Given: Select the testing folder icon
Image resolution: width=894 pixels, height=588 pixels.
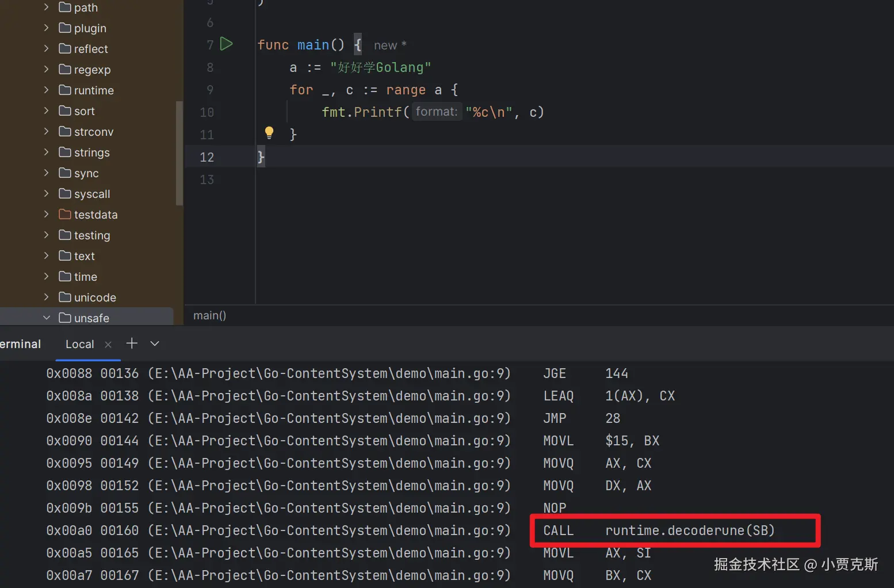Looking at the screenshot, I should coord(65,235).
